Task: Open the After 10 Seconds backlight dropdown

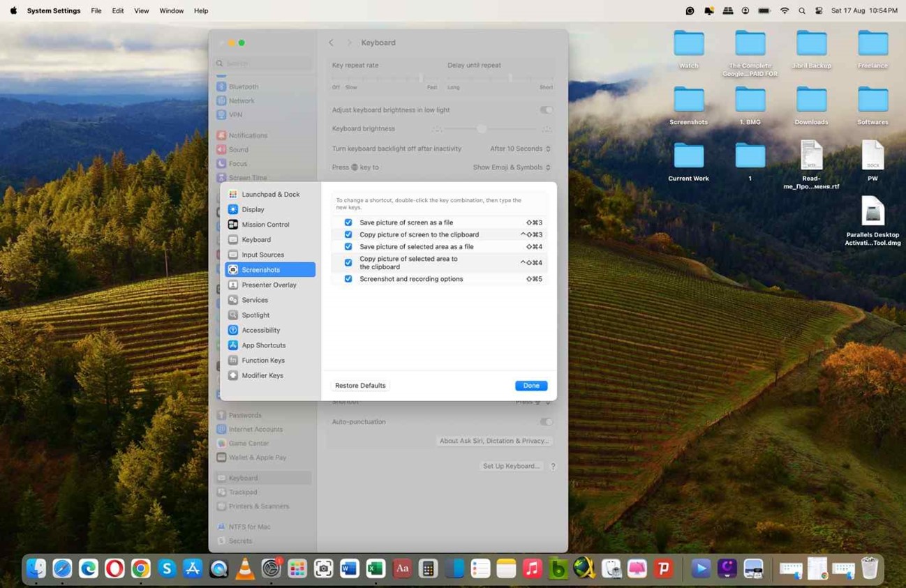Action: [520, 149]
